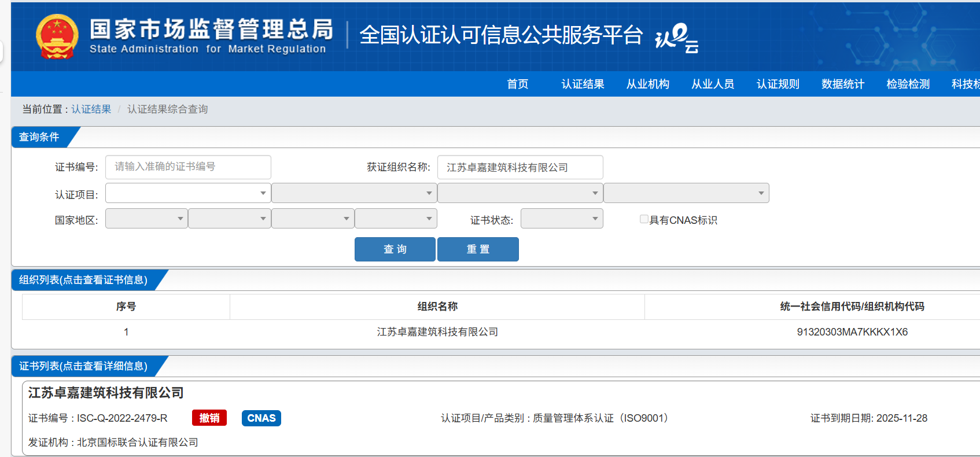
Task: Open the 检验检测 navigation item
Action: point(908,84)
